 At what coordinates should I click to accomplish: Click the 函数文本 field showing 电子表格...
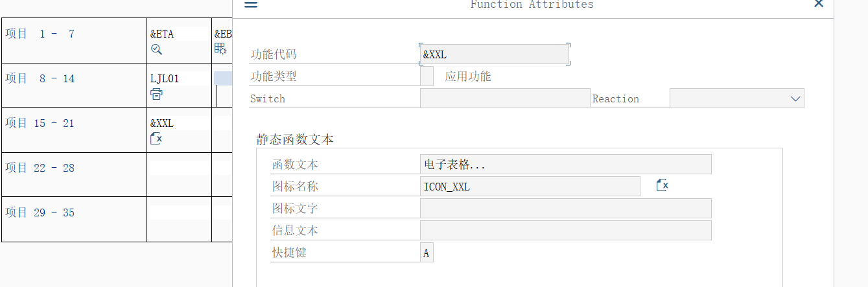(565, 165)
